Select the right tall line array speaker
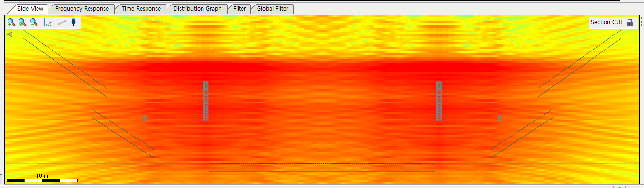This screenshot has width=644, height=188. (439, 101)
